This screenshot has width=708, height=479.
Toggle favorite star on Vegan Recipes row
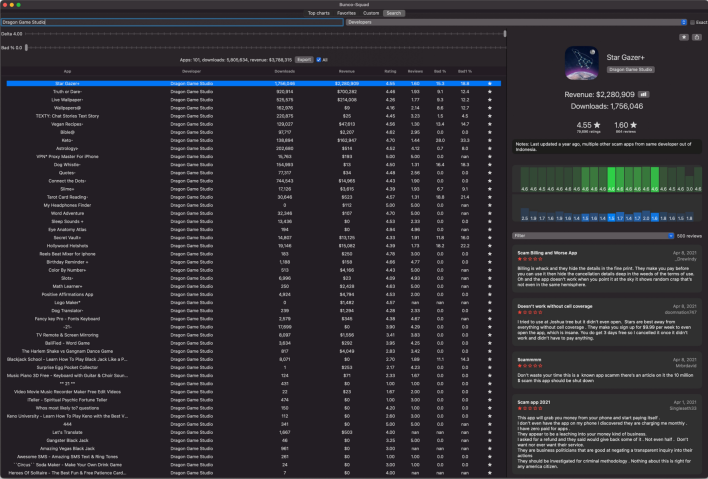[490, 124]
